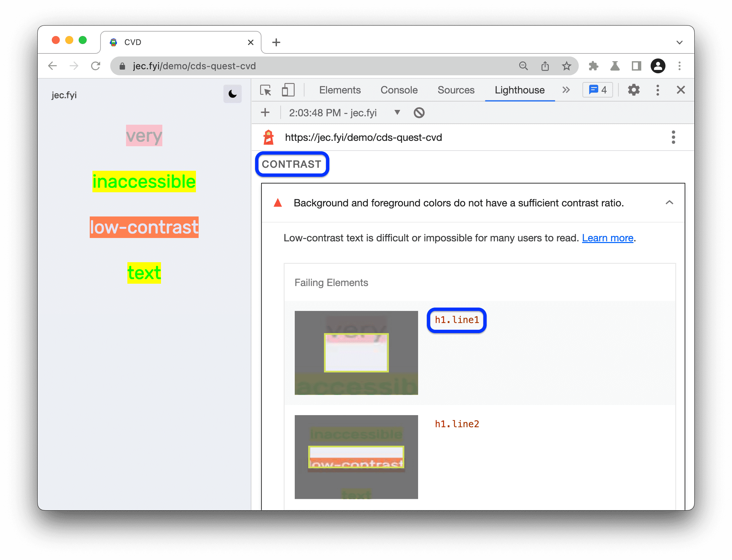The image size is (732, 560).
Task: Click the device toolbar toggle icon
Action: [x=290, y=89]
